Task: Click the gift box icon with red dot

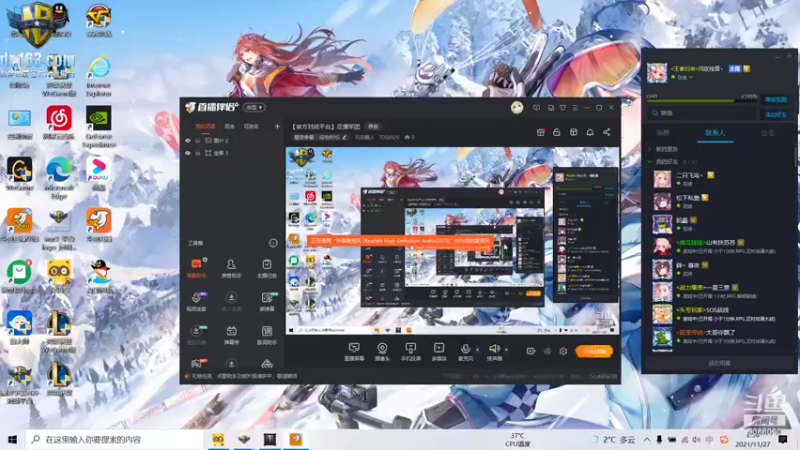Action: 541,132
